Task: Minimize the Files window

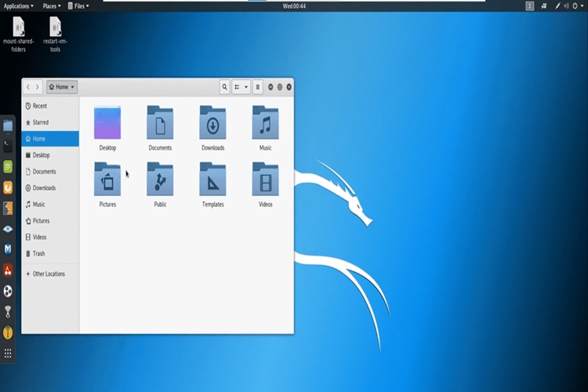Action: click(270, 87)
